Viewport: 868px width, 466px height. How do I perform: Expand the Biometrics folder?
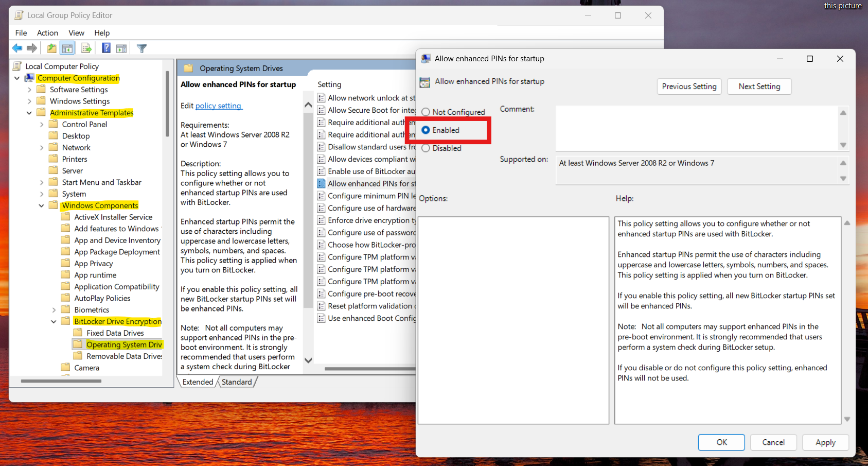point(54,309)
